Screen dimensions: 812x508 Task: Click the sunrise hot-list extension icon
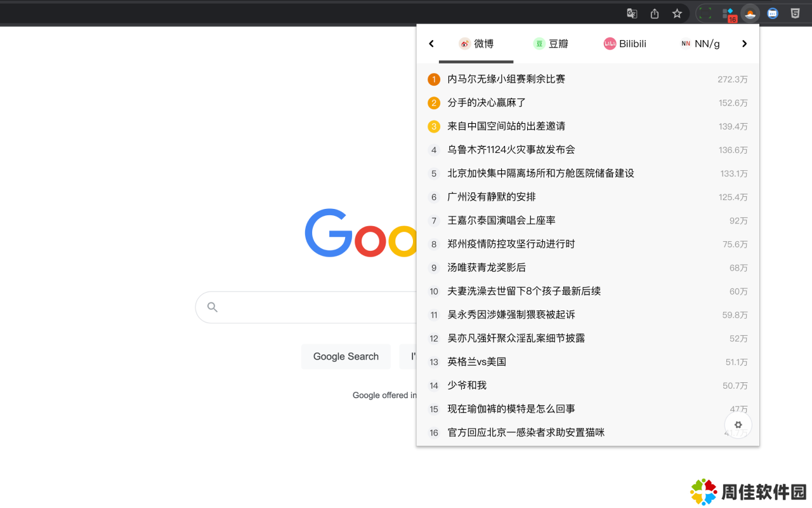coord(750,13)
